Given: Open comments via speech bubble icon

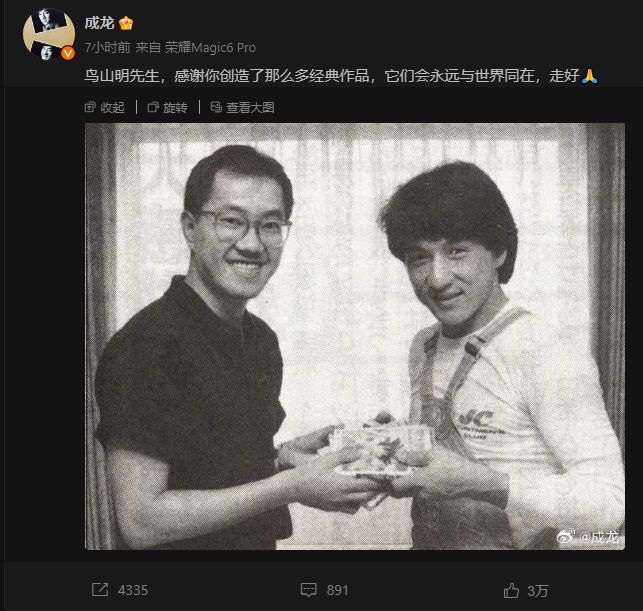Looking at the screenshot, I should [308, 590].
